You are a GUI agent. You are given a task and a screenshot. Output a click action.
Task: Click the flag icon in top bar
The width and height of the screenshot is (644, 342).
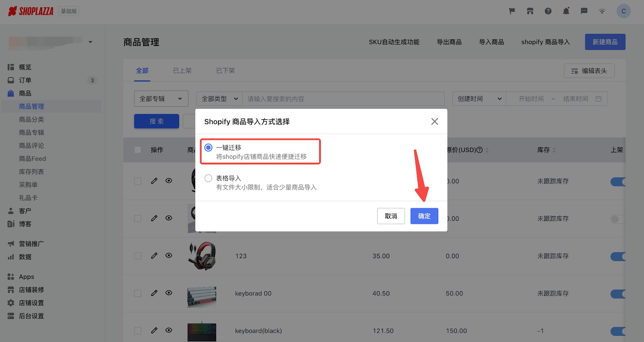(512, 11)
